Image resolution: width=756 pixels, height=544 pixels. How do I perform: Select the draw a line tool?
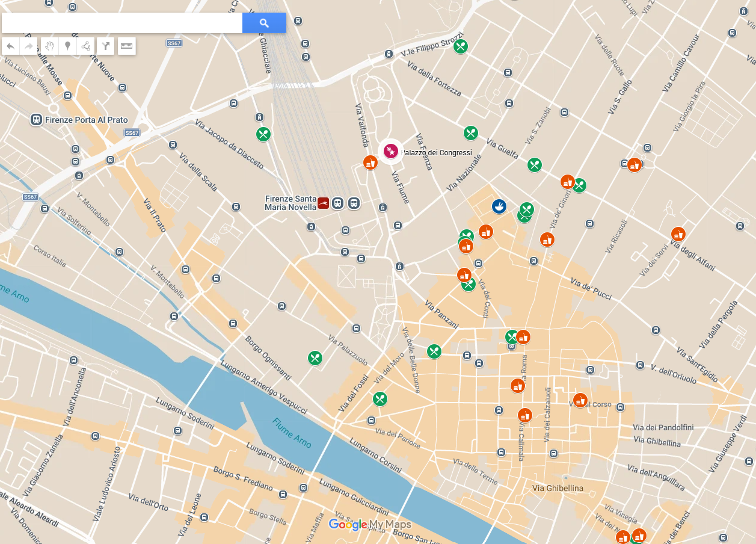(x=86, y=46)
